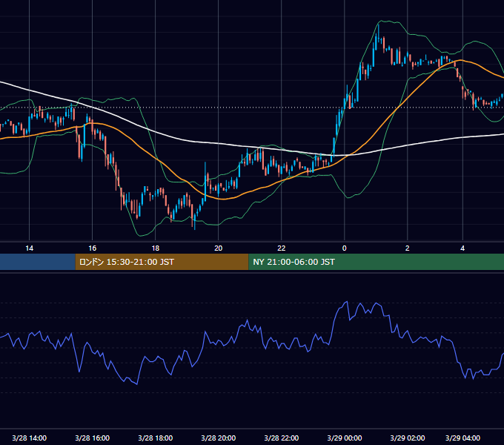Click the 3/29 00:00 time label
This screenshot has width=504, height=445.
tap(344, 438)
